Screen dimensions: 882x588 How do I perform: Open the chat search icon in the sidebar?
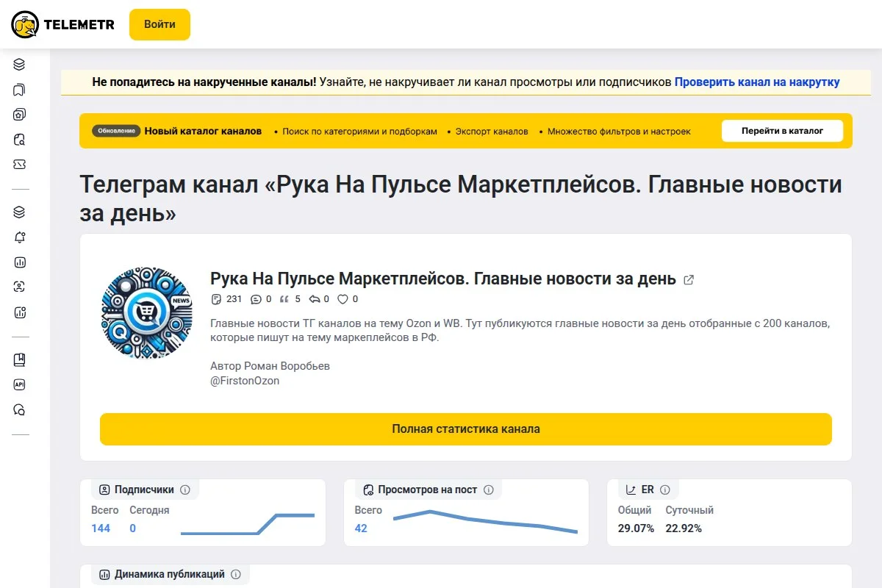tap(20, 410)
